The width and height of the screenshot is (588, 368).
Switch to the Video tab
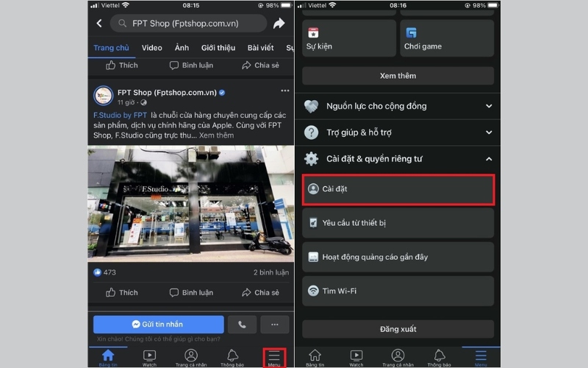152,48
